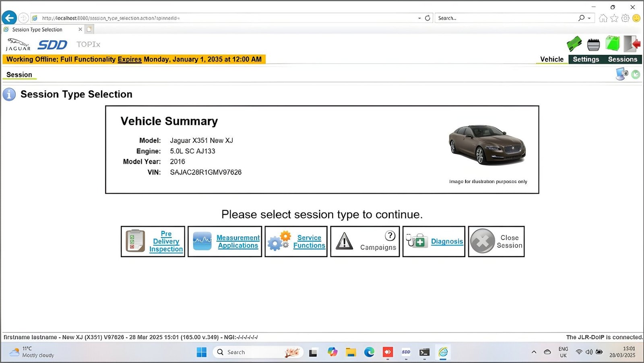Image resolution: width=644 pixels, height=363 pixels.
Task: Open the Diagnosis link
Action: click(447, 241)
